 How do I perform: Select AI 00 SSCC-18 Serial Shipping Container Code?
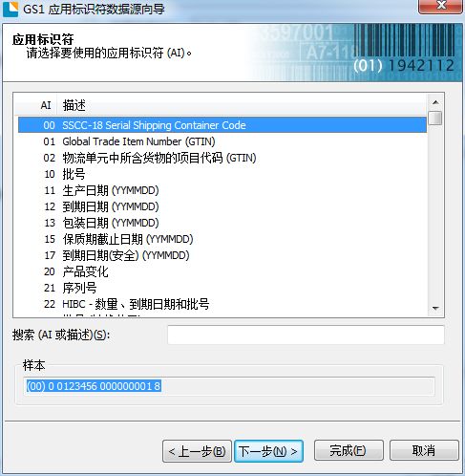[222, 125]
